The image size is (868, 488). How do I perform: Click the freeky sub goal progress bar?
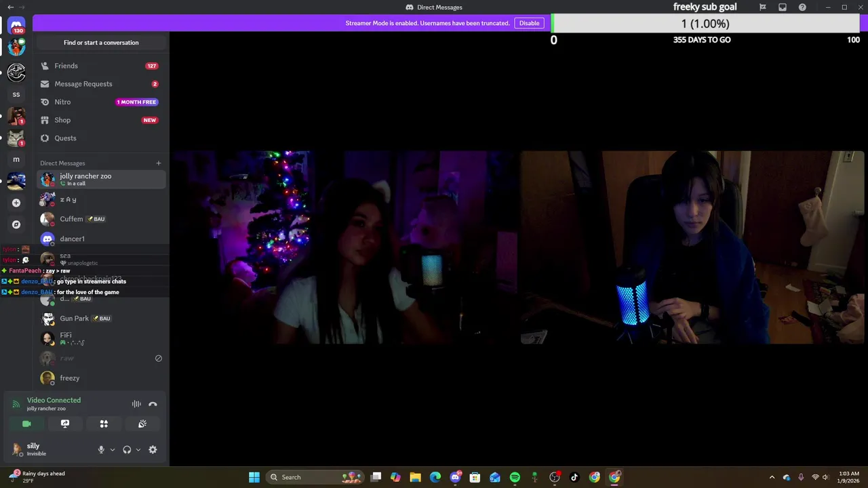[x=705, y=24]
